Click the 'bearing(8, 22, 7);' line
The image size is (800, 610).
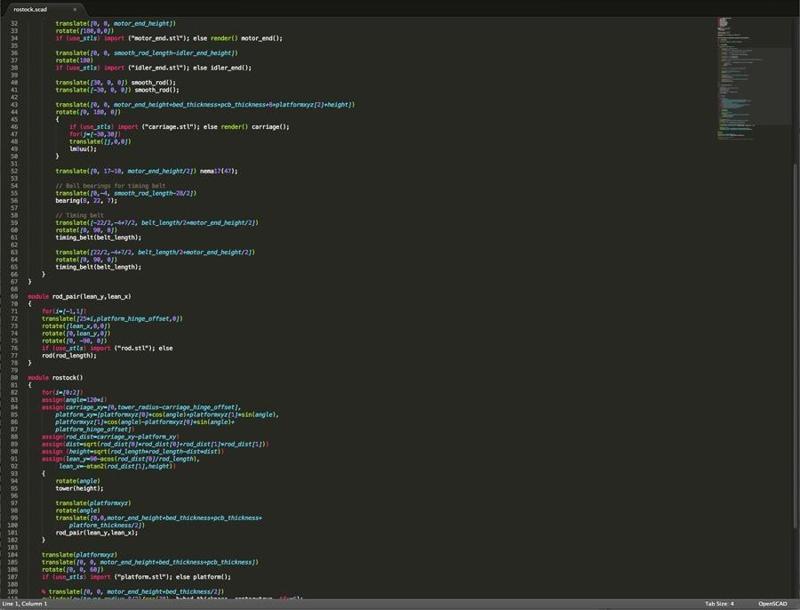88,200
